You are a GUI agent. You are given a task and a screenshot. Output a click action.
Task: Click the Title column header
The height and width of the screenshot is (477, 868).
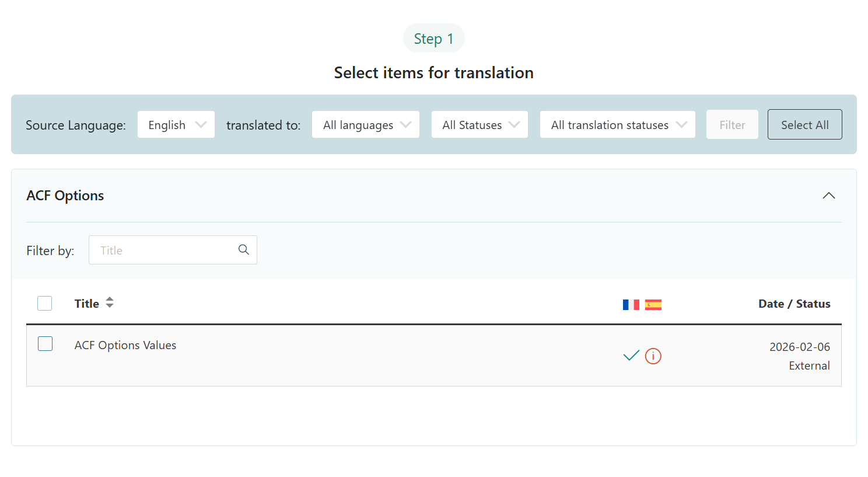87,304
